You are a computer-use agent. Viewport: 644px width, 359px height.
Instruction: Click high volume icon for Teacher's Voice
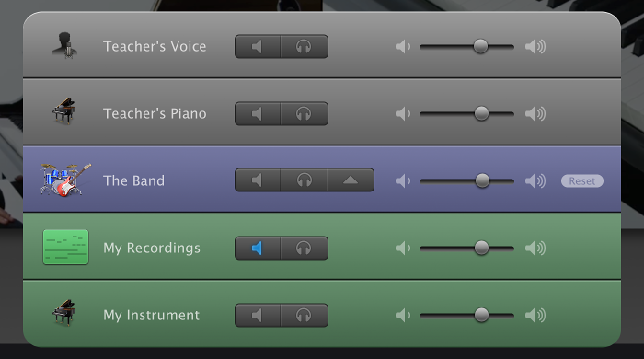click(x=535, y=46)
